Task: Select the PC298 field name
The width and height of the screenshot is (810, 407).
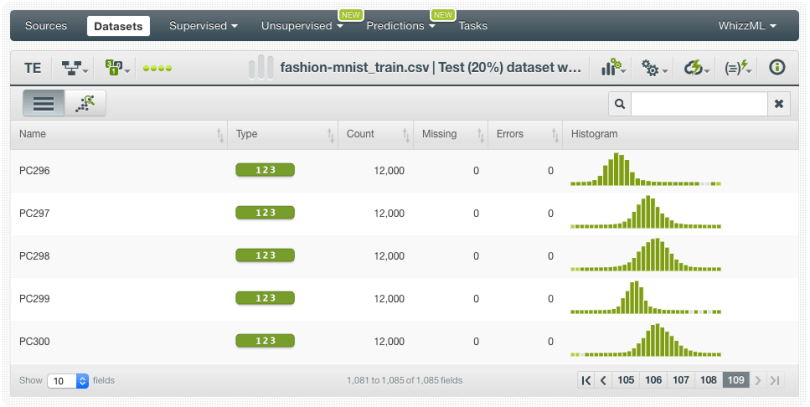Action: click(35, 256)
